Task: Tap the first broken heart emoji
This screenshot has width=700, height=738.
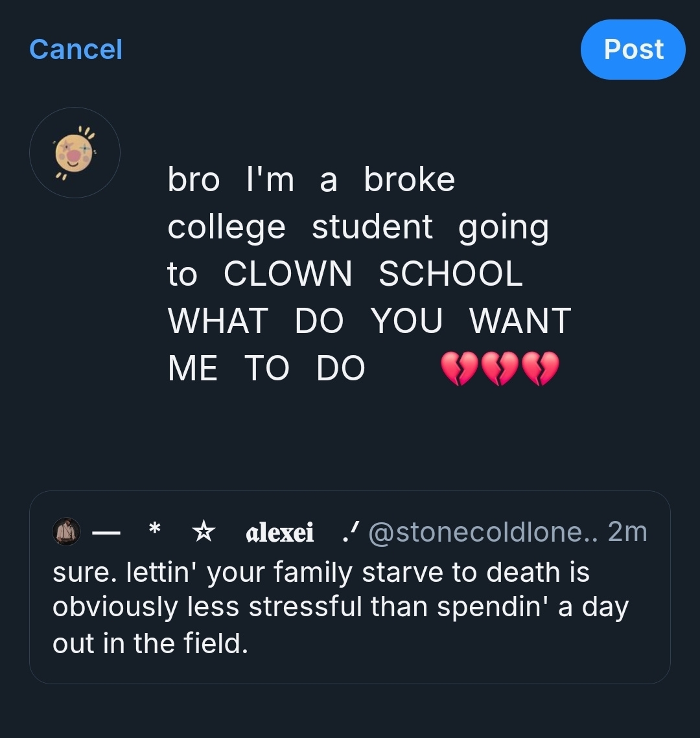Action: (459, 369)
